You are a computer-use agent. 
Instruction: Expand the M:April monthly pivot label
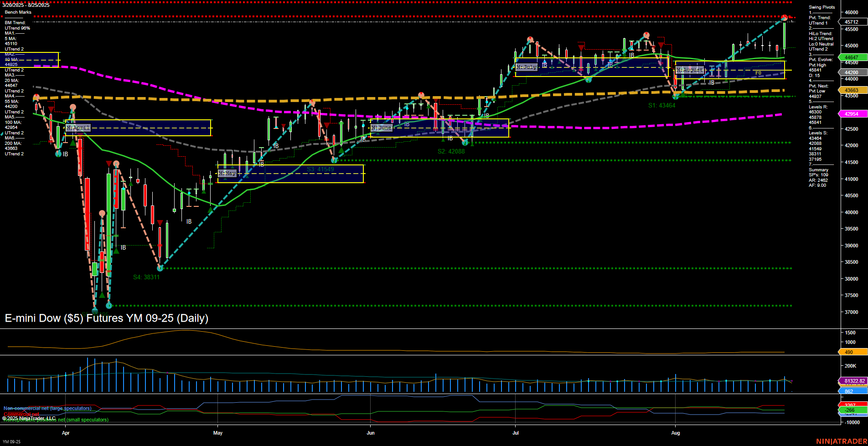pos(77,128)
